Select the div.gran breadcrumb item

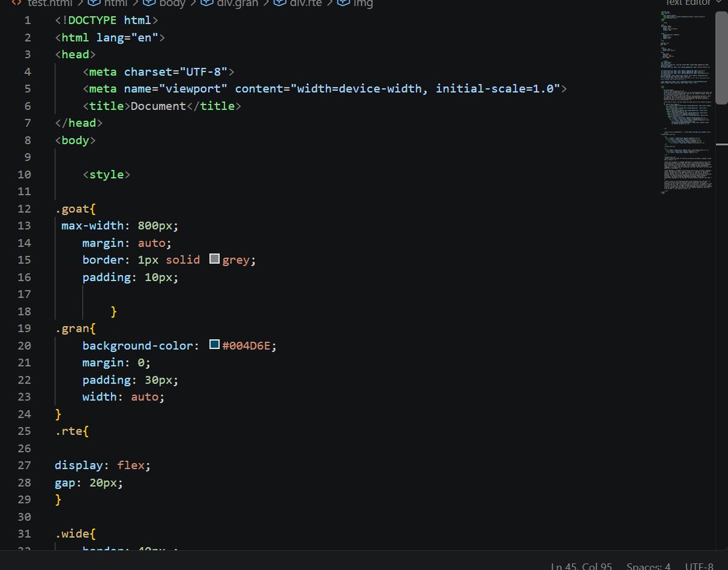click(230, 4)
